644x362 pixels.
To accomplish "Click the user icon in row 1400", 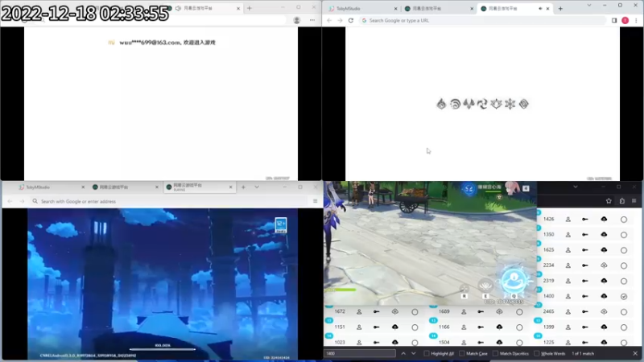I will click(568, 296).
